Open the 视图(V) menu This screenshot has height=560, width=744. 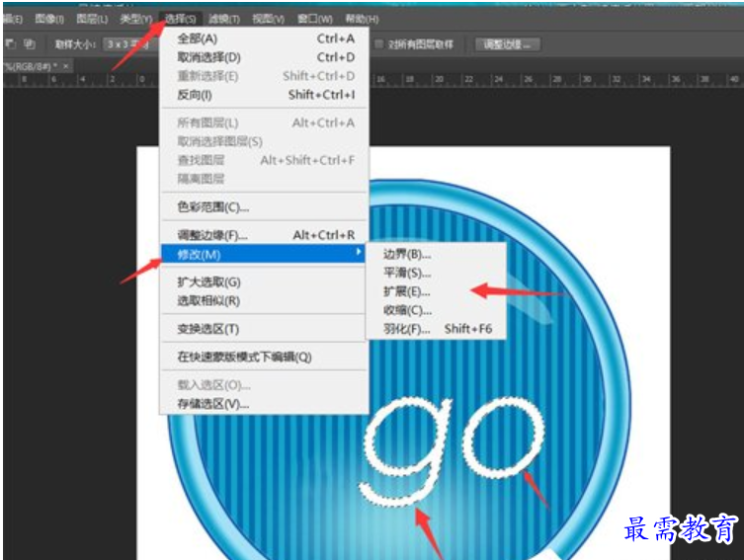tap(268, 19)
